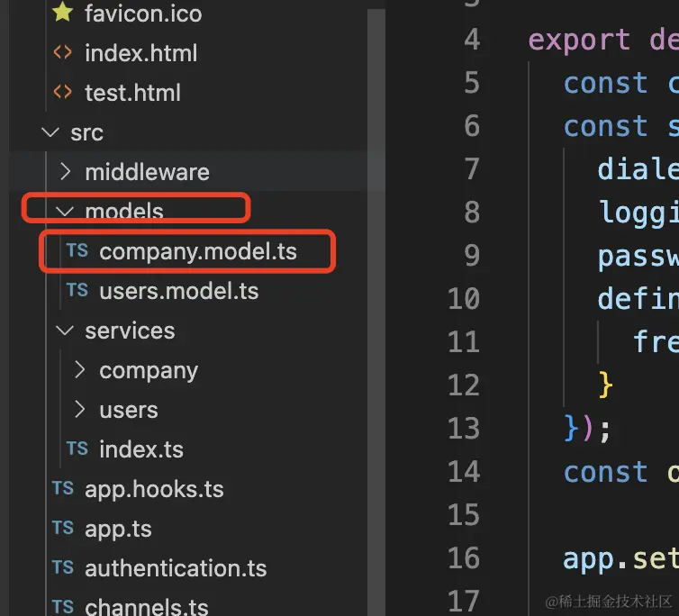Screen dimensions: 679x616
Task: Open users.model.ts file
Action: [179, 291]
